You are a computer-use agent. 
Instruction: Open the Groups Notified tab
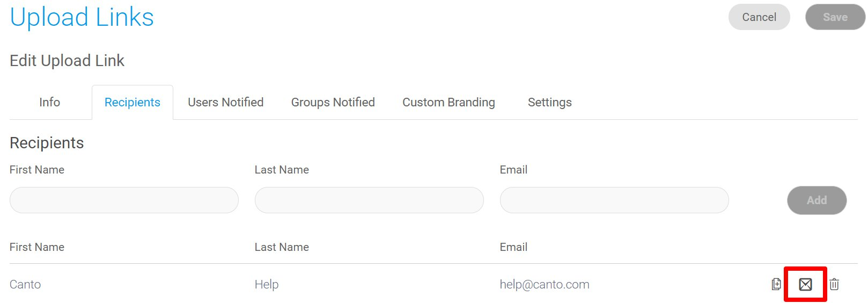click(333, 102)
